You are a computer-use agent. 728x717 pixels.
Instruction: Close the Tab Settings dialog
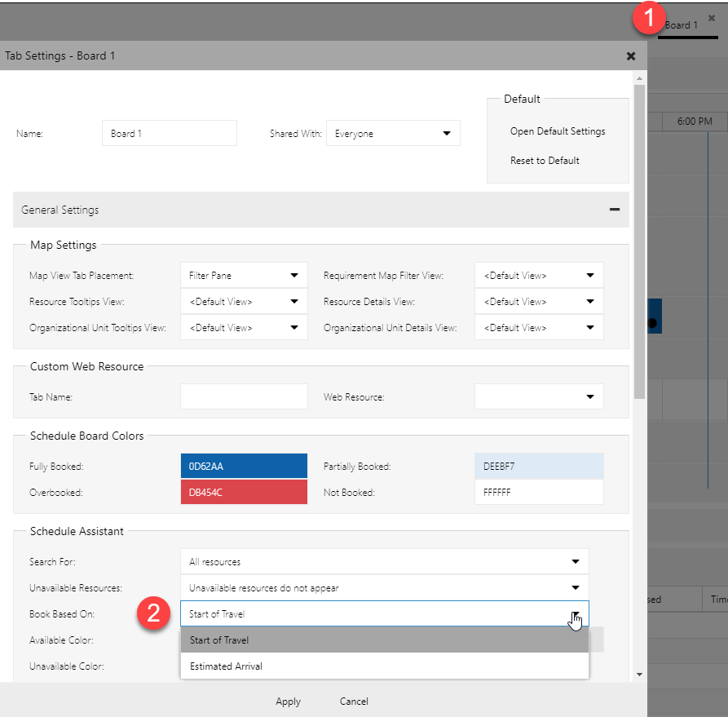630,56
